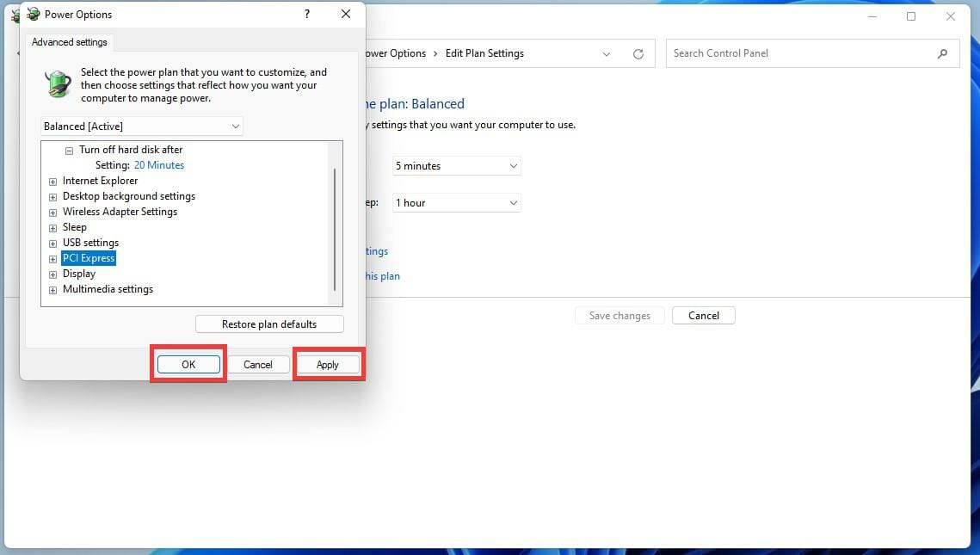Navigate to Power Options in the breadcrumb
The image size is (980, 555).
397,53
